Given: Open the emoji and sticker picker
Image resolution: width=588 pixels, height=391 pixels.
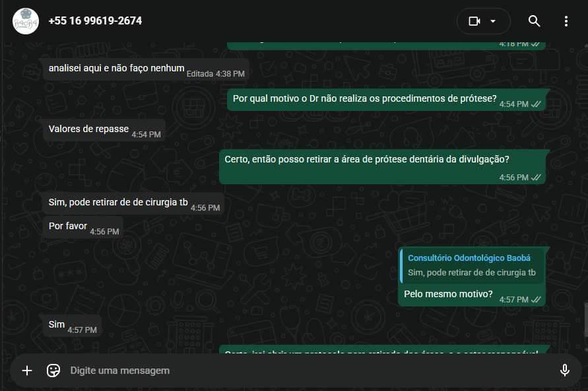Looking at the screenshot, I should pyautogui.click(x=53, y=371).
